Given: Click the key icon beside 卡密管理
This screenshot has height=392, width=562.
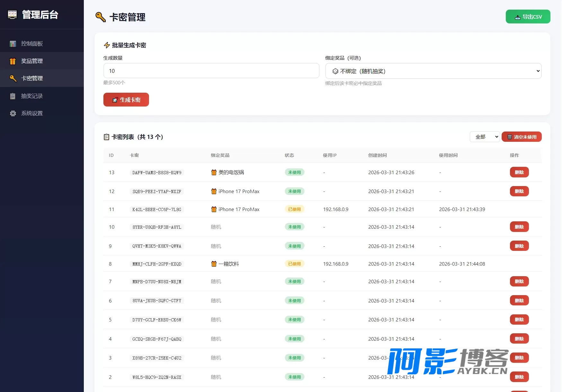Looking at the screenshot, I should pyautogui.click(x=13, y=78).
